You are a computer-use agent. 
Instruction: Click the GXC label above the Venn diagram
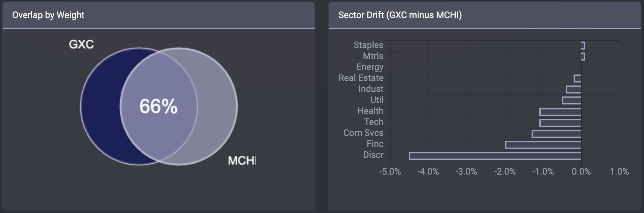[81, 44]
